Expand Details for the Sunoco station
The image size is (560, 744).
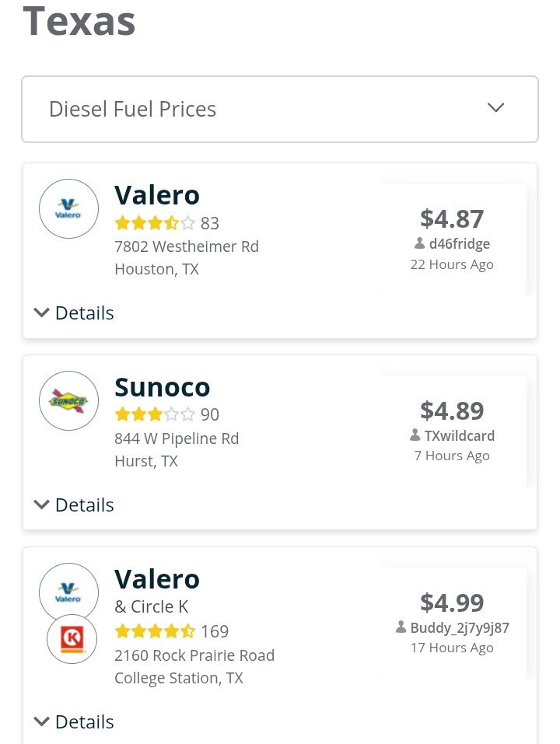tap(74, 505)
